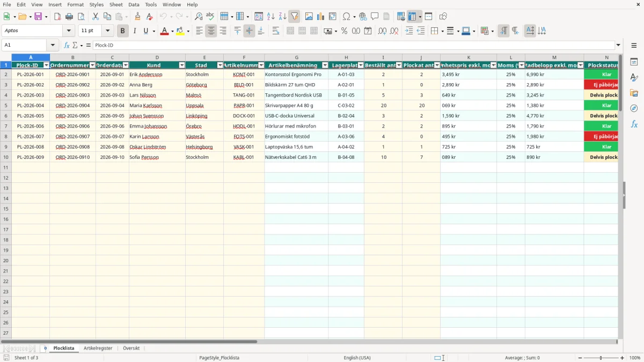Open filter dropdown for Stad column

click(x=219, y=65)
